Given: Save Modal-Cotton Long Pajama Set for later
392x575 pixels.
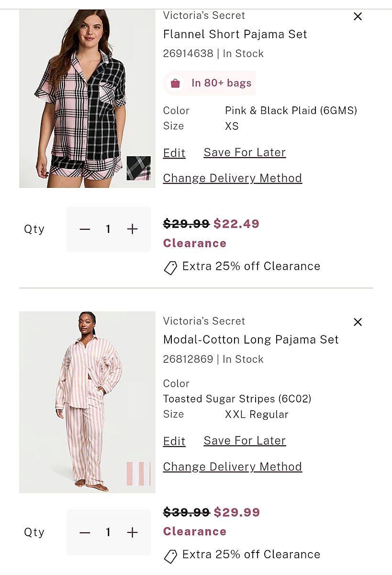Looking at the screenshot, I should [245, 441].
